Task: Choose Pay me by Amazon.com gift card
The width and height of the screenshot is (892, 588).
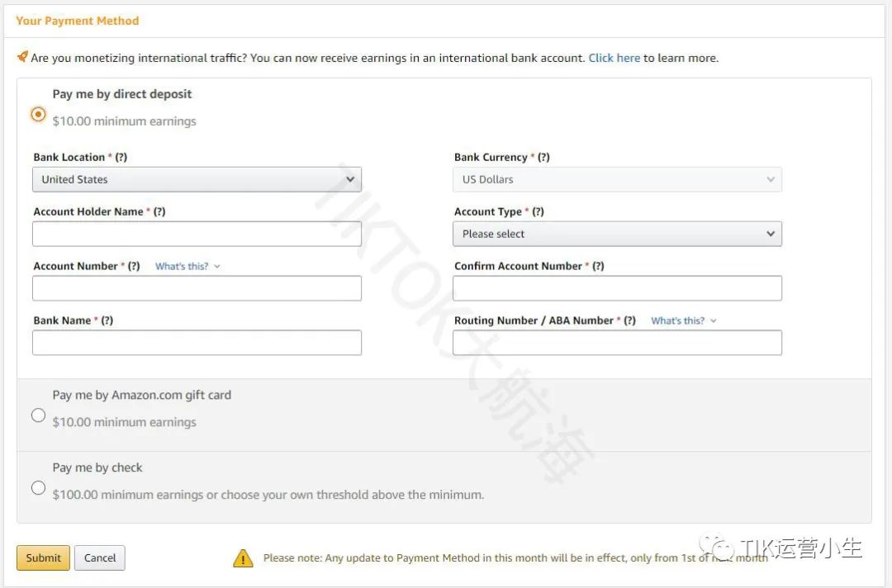Action: pos(38,415)
